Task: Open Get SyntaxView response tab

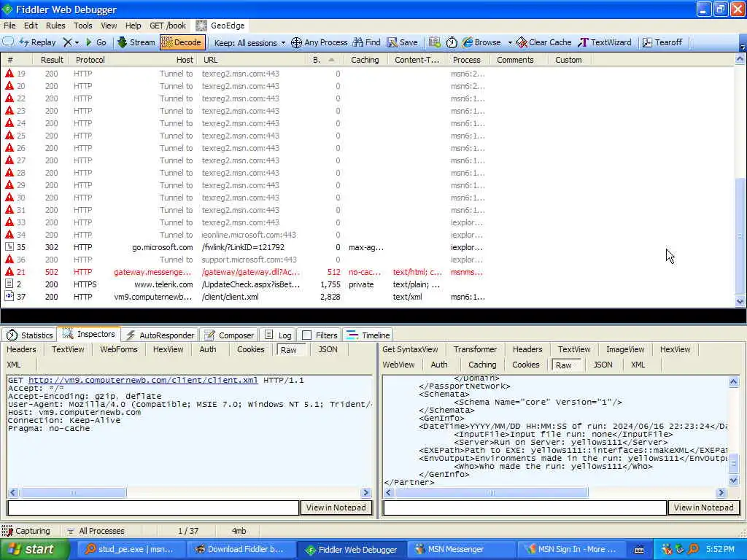Action: point(410,349)
